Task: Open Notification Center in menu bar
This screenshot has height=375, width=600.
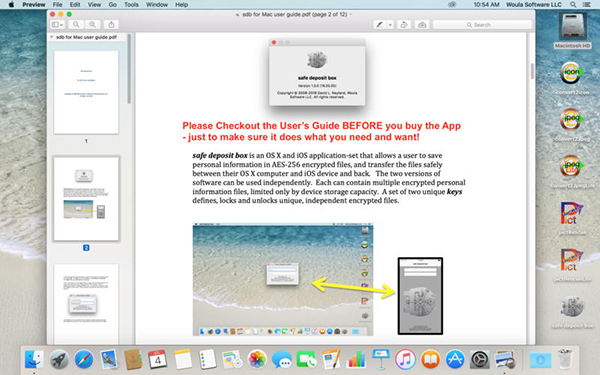Action: [x=587, y=5]
